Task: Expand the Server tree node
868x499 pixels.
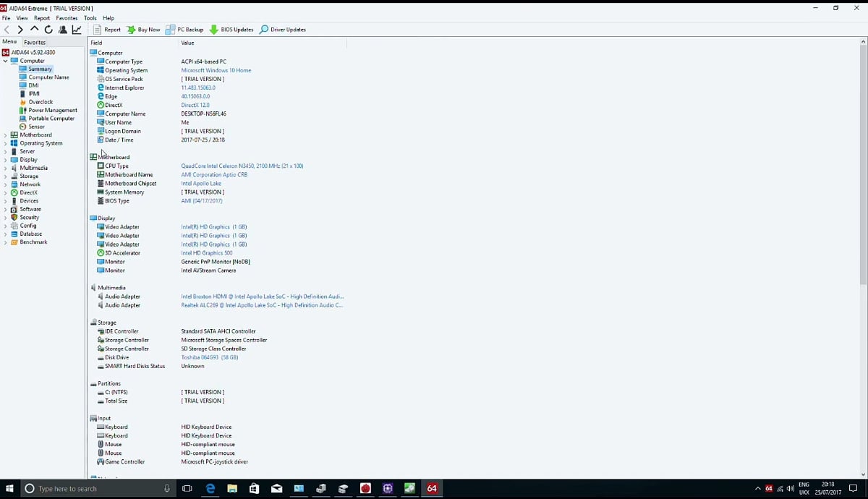Action: tap(5, 152)
